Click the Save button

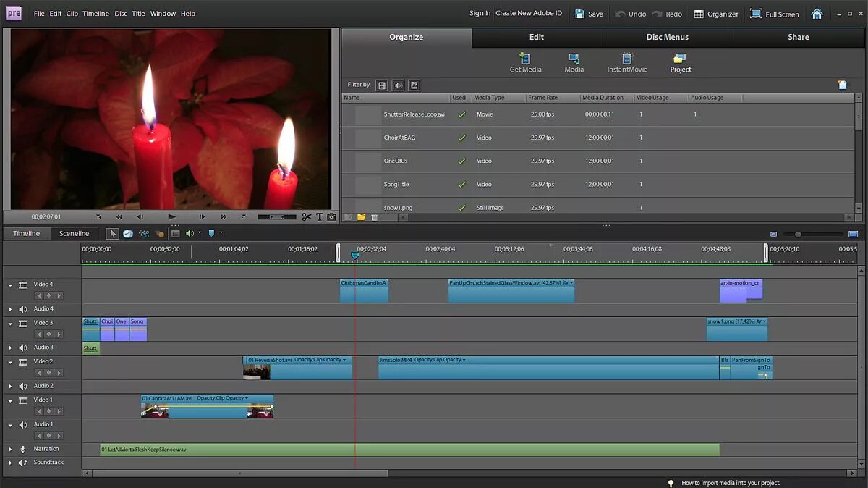point(589,14)
